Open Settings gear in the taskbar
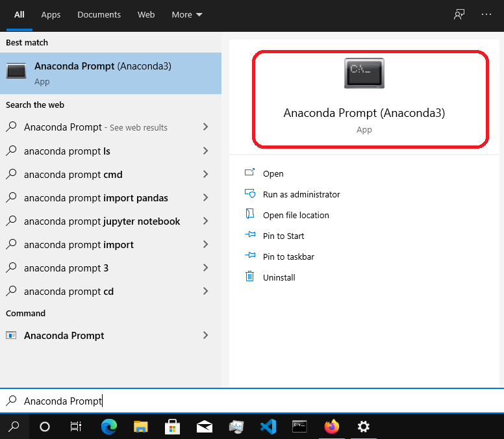Image resolution: width=504 pixels, height=439 pixels. click(364, 427)
